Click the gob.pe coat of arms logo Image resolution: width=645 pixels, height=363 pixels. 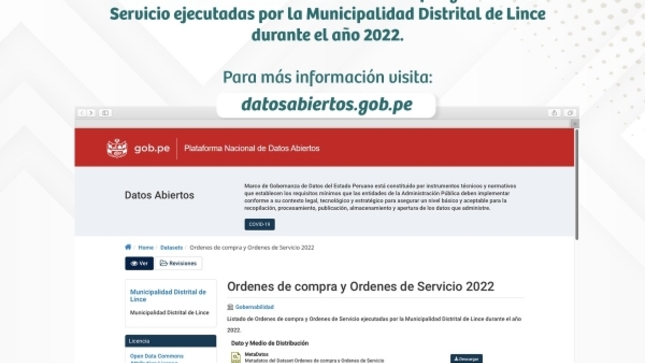pyautogui.click(x=117, y=148)
